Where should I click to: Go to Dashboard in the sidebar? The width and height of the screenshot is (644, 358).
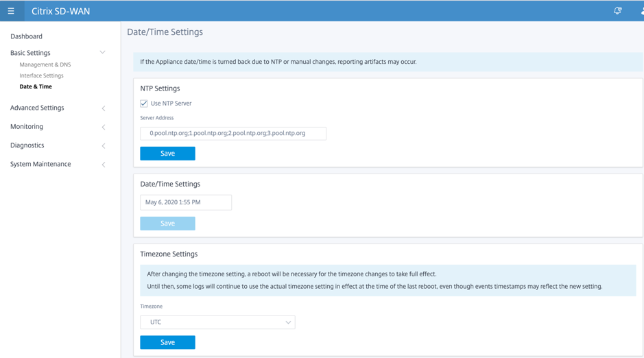click(x=26, y=36)
